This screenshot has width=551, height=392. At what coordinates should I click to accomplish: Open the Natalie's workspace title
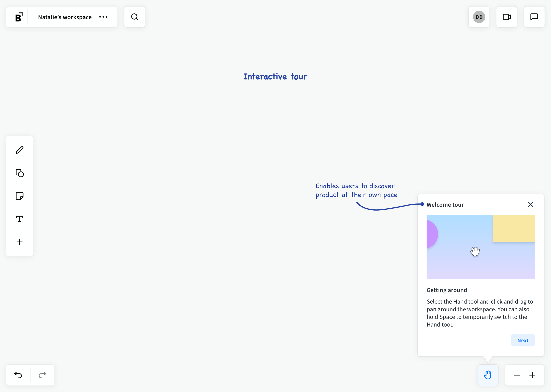pos(65,17)
